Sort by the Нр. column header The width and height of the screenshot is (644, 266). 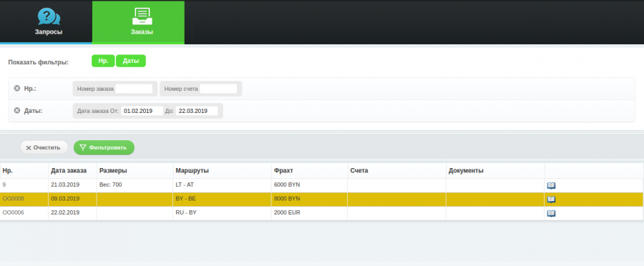24,170
